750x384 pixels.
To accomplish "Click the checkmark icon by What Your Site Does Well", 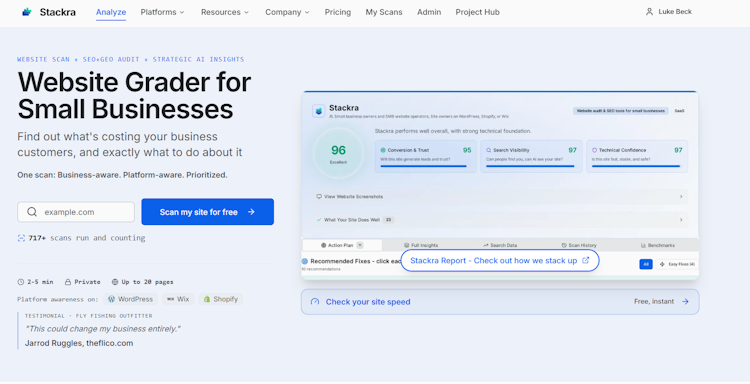I will click(319, 220).
